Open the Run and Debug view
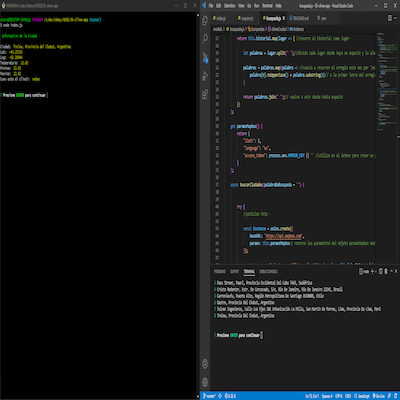 [x=205, y=76]
